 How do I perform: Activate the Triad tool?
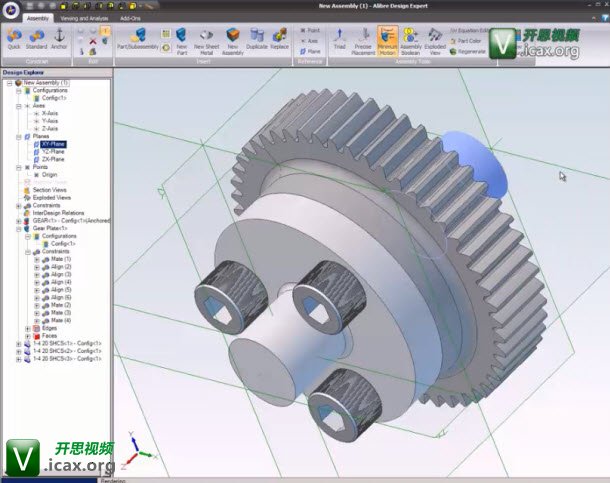(340, 38)
